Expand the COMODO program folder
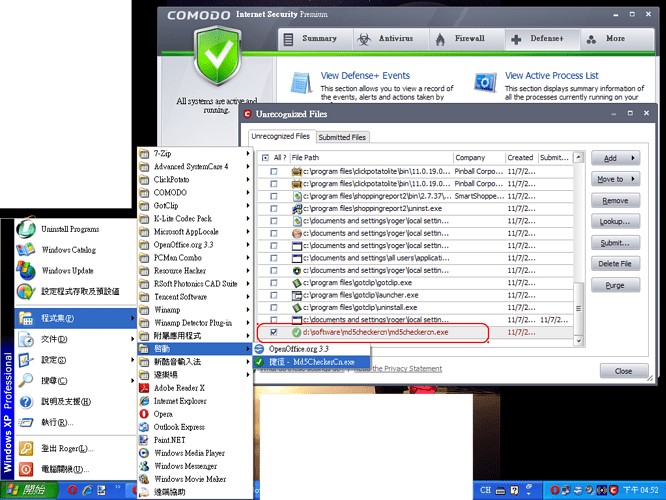The height and width of the screenshot is (500, 666). coord(196,192)
